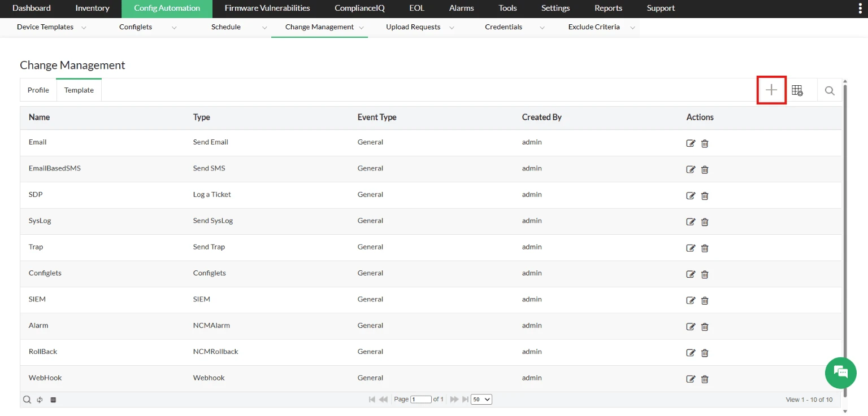Screen dimensions: 868x416
Task: Edit the SysLog template
Action: (691, 222)
